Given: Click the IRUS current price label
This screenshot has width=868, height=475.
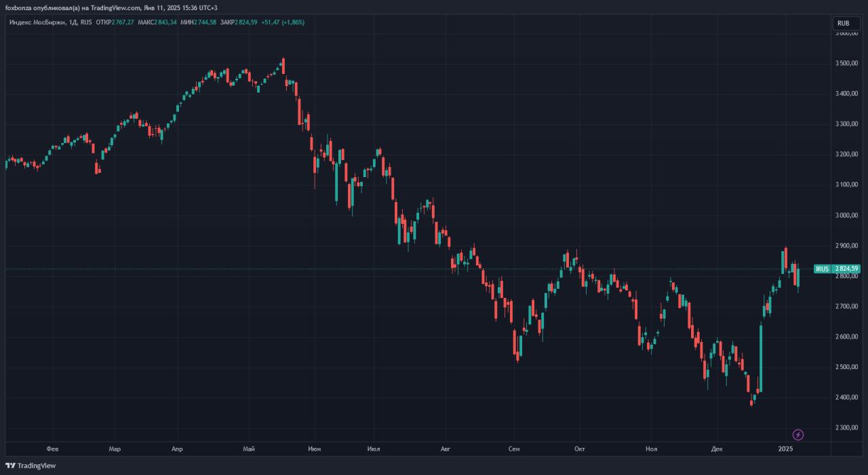Looking at the screenshot, I should (x=837, y=269).
